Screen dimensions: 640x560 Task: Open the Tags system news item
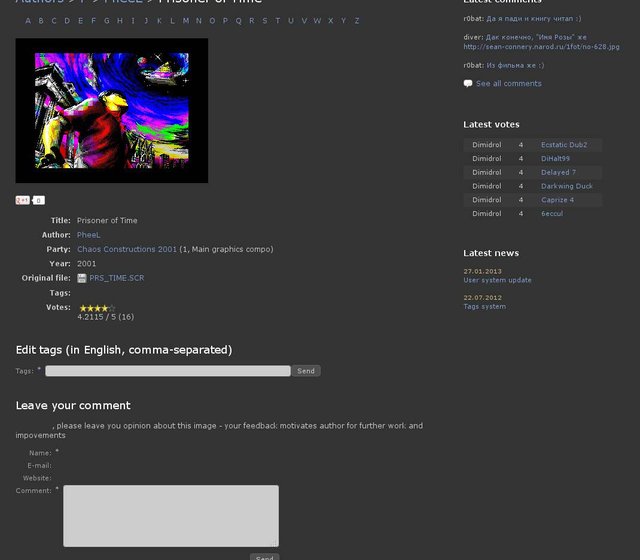484,306
